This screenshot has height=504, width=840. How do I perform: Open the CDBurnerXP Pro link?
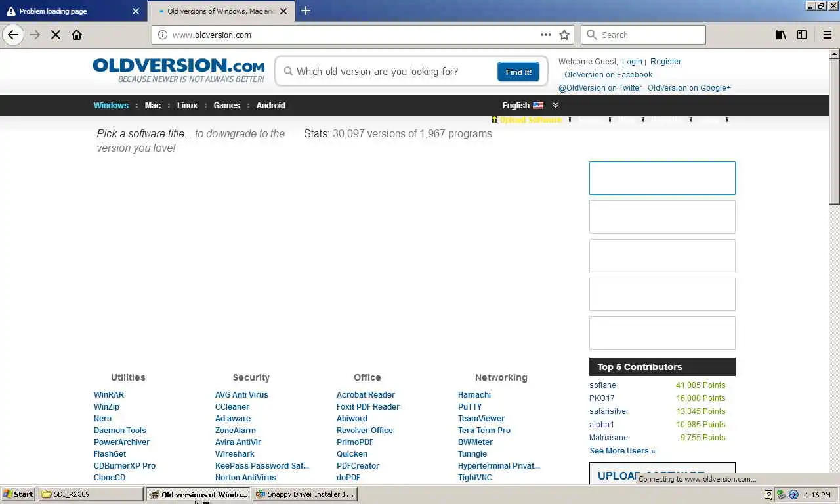tap(125, 465)
